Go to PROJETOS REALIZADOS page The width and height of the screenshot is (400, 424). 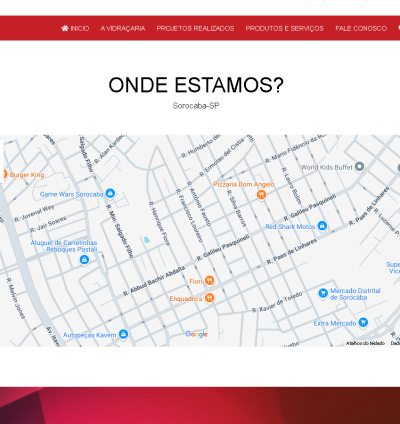coord(195,28)
